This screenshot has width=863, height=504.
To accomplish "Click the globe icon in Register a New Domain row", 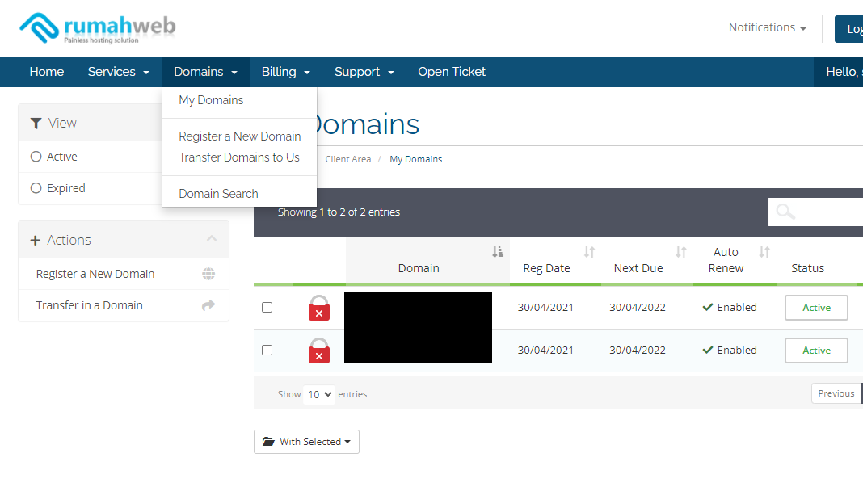I will [x=208, y=274].
